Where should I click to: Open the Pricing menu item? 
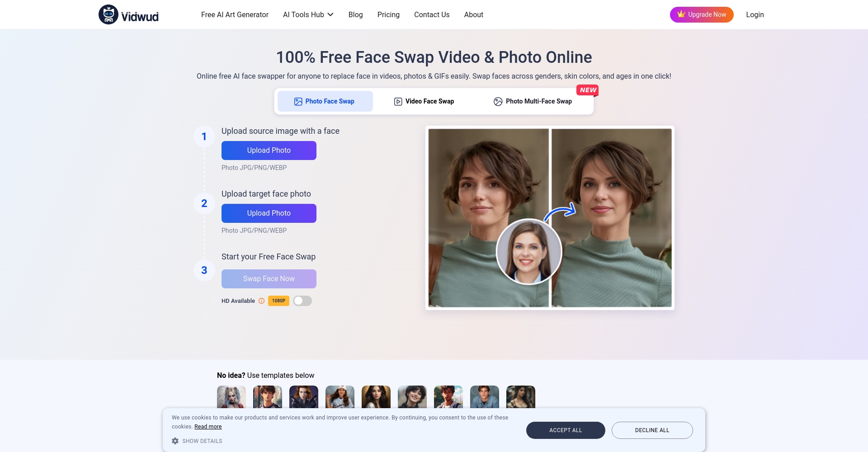(x=388, y=14)
